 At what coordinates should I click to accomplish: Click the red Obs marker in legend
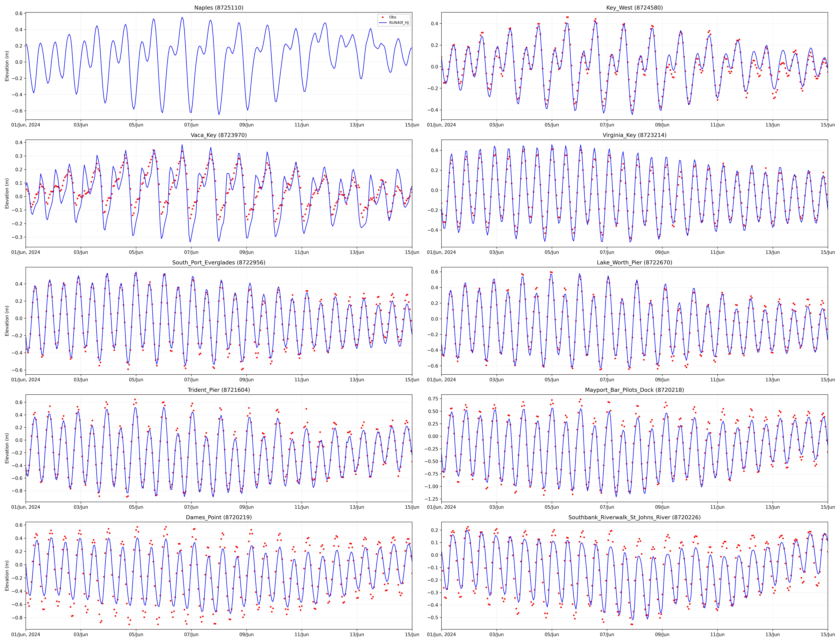(383, 17)
